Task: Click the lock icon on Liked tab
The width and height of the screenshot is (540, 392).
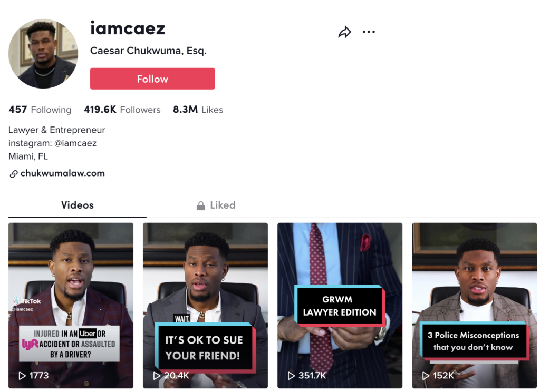Action: coord(201,205)
